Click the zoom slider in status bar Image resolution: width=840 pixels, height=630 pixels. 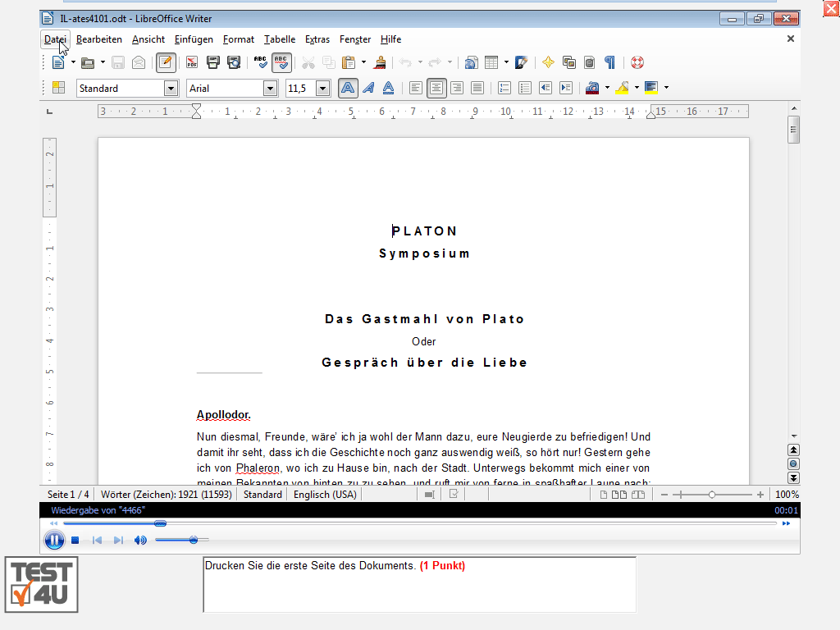(712, 495)
